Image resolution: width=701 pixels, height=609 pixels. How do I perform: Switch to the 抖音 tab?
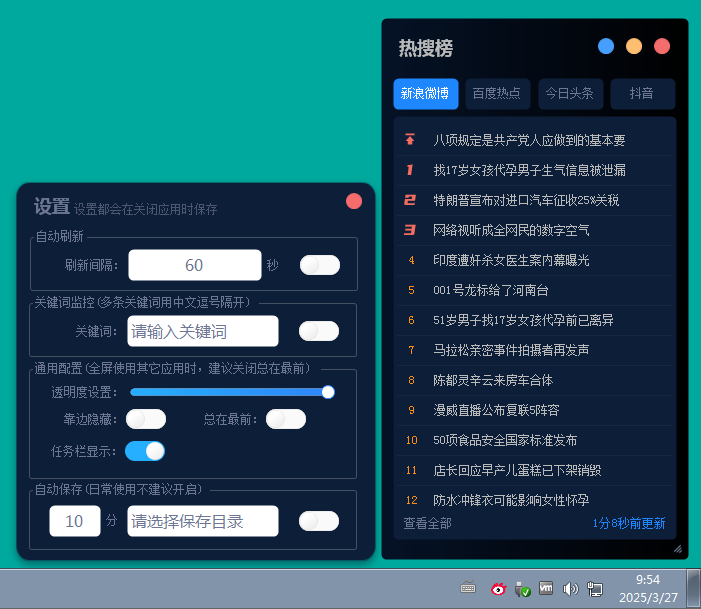(642, 93)
